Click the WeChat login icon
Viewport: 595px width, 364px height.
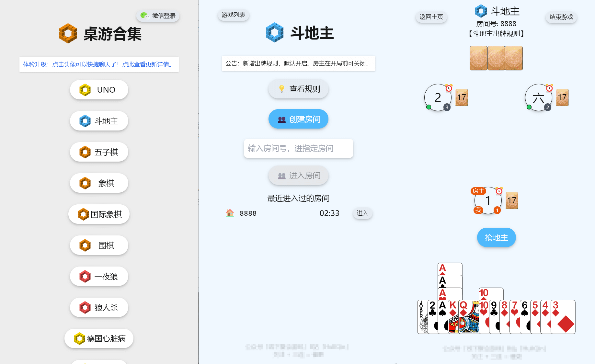coord(144,16)
